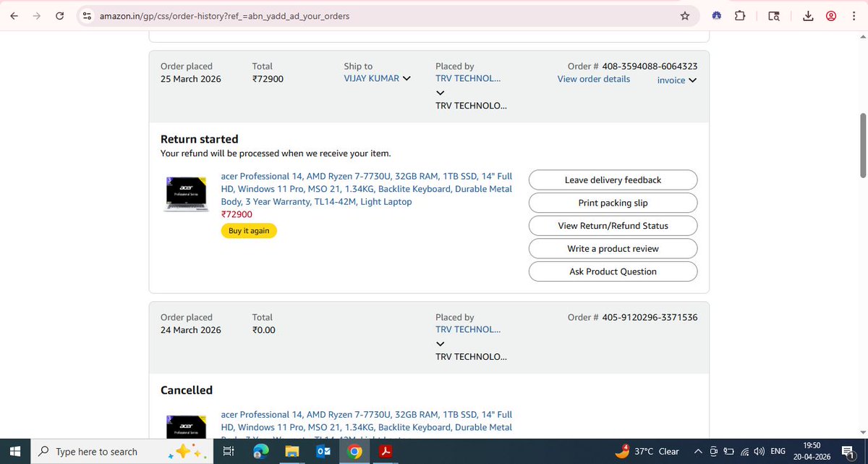Show hidden system tray icons

point(697,451)
